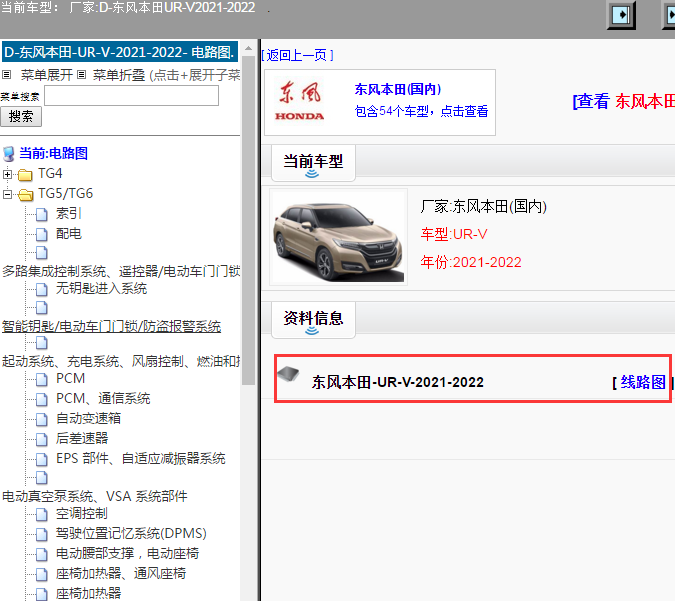The height and width of the screenshot is (601, 675).
Task: Open the 无钥匙进入系统 entry
Action: click(x=101, y=288)
